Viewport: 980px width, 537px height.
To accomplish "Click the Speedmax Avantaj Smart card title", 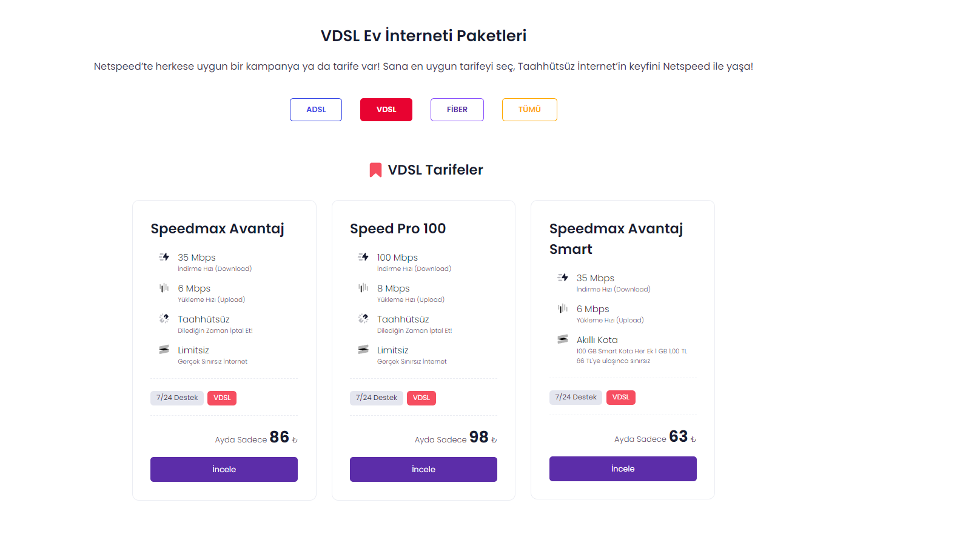I will 616,239.
